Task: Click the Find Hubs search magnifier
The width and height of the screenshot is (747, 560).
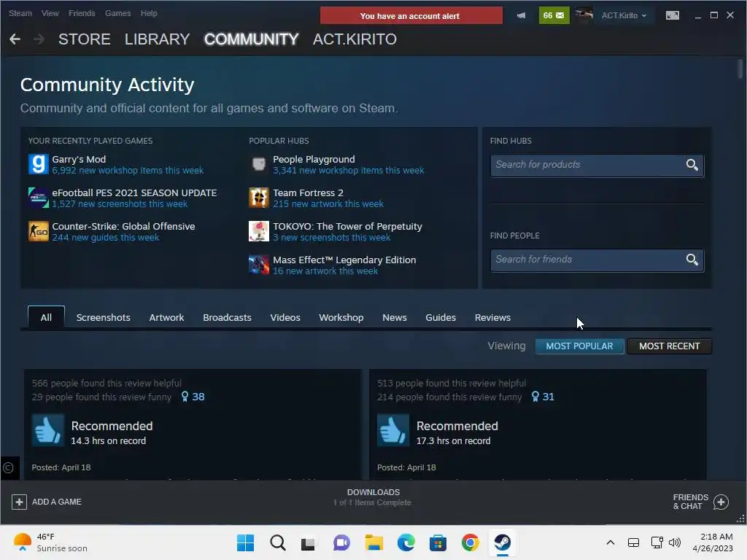Action: tap(692, 165)
